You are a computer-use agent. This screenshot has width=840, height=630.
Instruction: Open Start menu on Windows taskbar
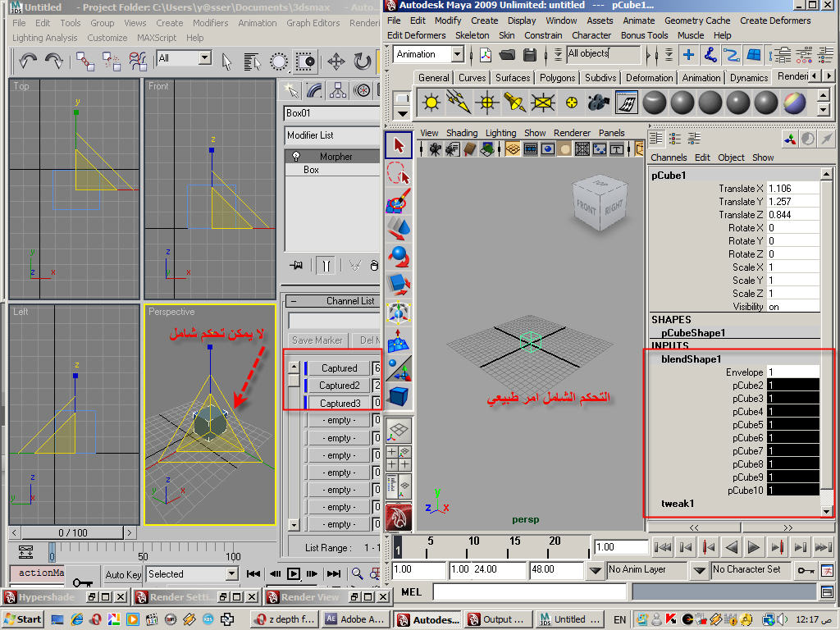[24, 619]
